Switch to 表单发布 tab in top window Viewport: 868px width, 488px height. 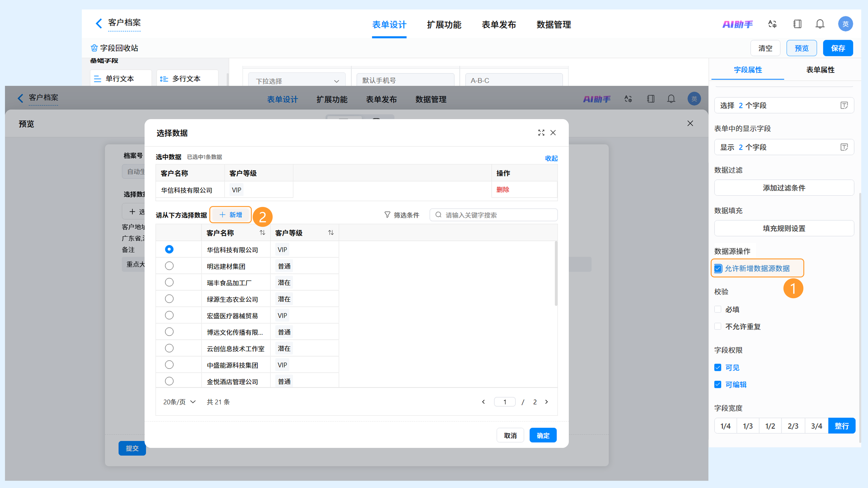499,25
